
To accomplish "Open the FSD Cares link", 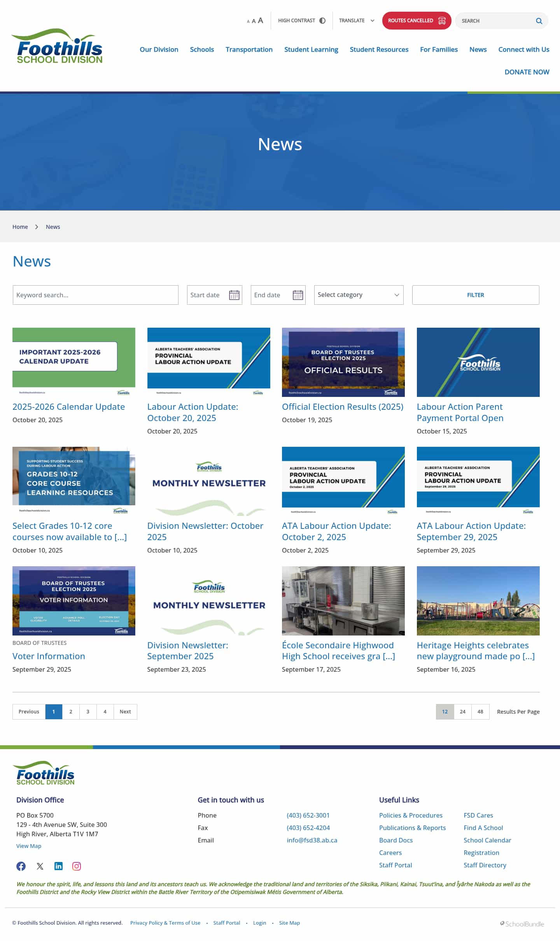I will [478, 815].
